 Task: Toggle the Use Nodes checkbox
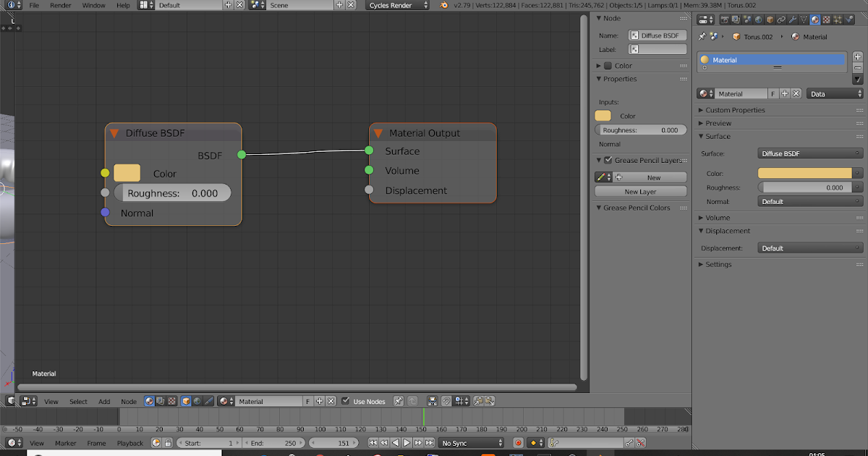click(345, 400)
